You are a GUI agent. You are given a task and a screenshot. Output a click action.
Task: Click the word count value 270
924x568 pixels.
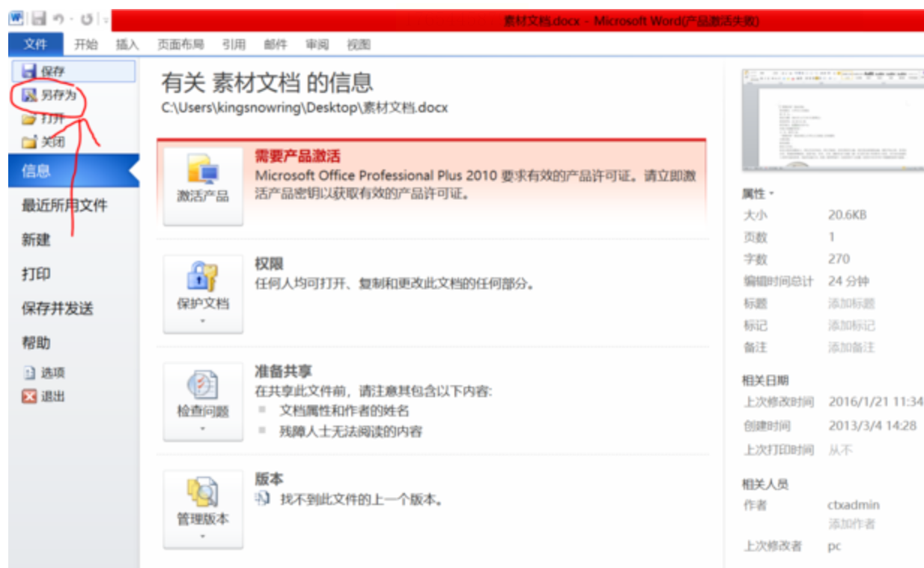click(839, 259)
